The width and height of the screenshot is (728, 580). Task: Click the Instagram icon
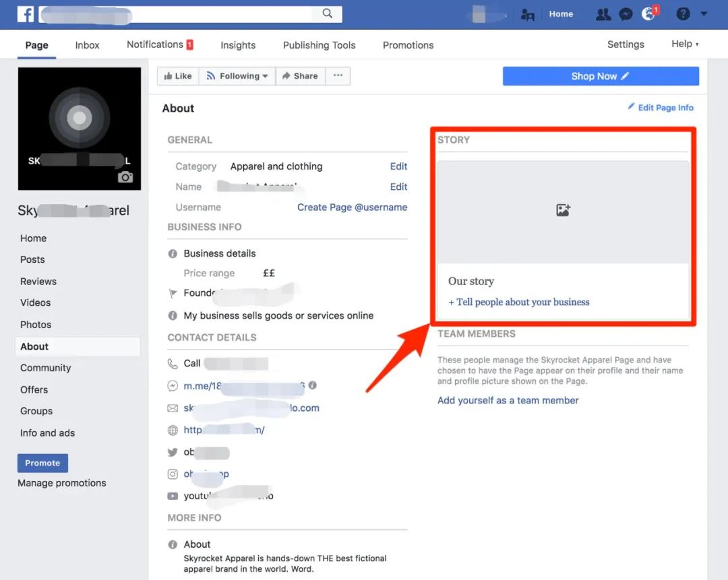[173, 474]
